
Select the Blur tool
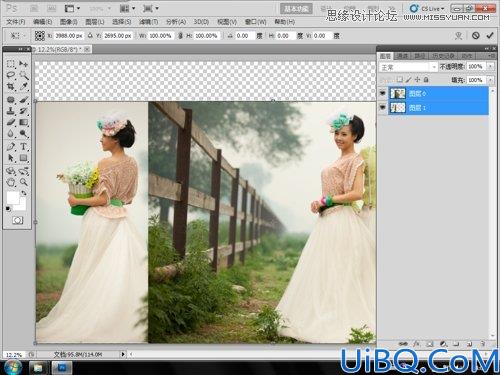pos(11,134)
